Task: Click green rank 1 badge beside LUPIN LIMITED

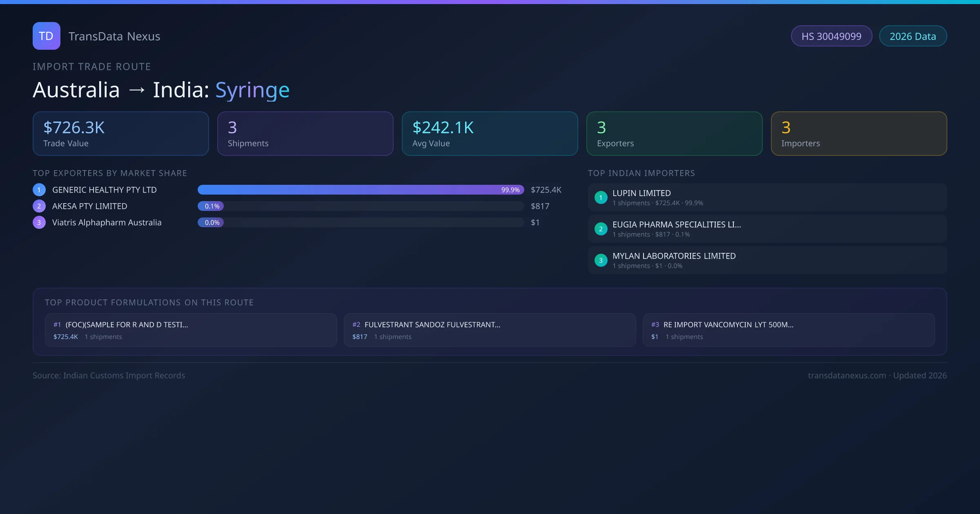Action: [x=601, y=197]
